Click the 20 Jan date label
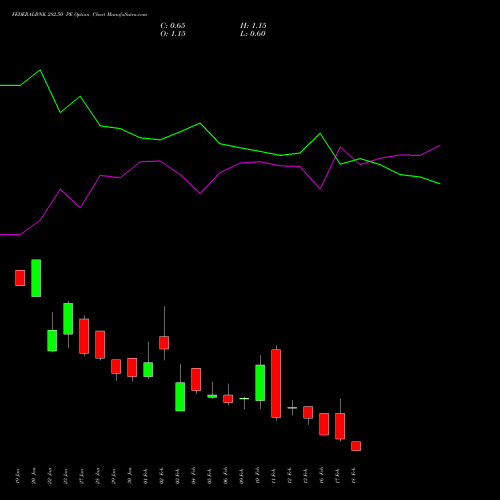Image resolution: width=500 pixels, height=500 pixels. coord(34,476)
